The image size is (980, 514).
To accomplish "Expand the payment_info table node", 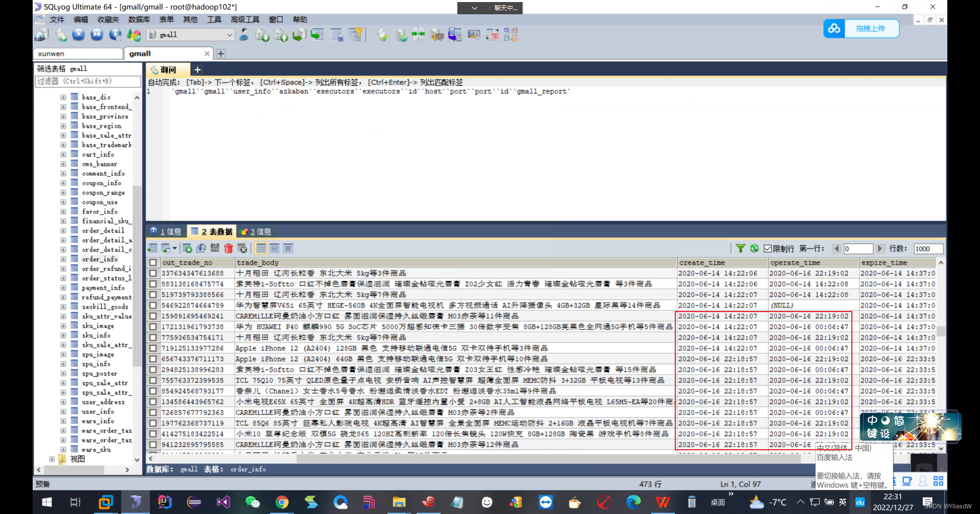I will click(x=63, y=288).
